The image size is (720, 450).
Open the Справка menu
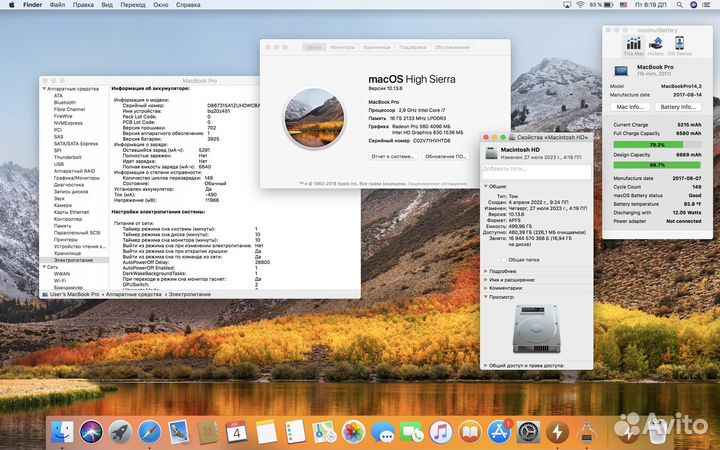click(x=188, y=5)
